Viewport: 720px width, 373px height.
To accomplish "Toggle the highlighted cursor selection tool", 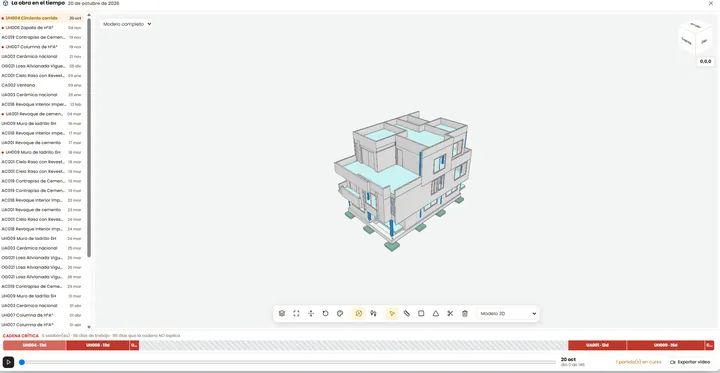I will (392, 313).
